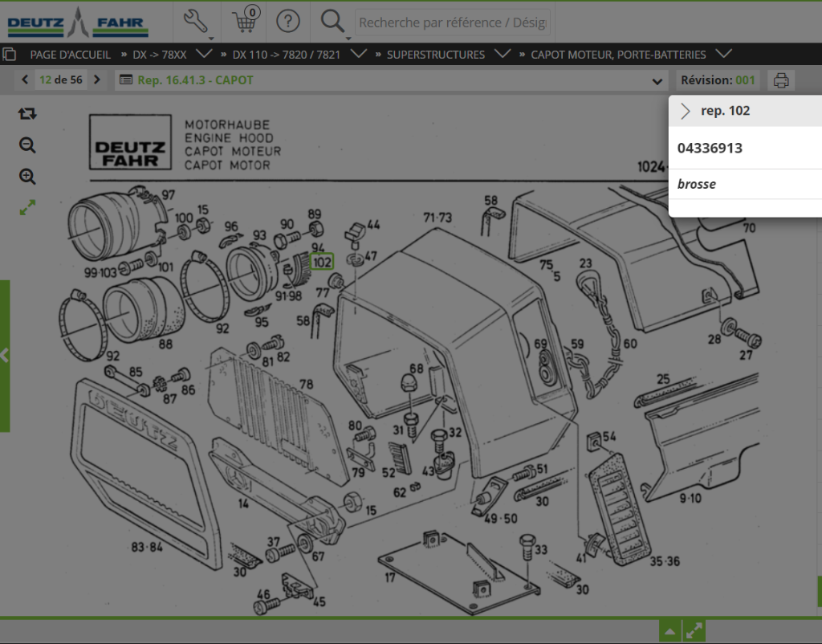Zoom out of the diagram

tap(27, 145)
